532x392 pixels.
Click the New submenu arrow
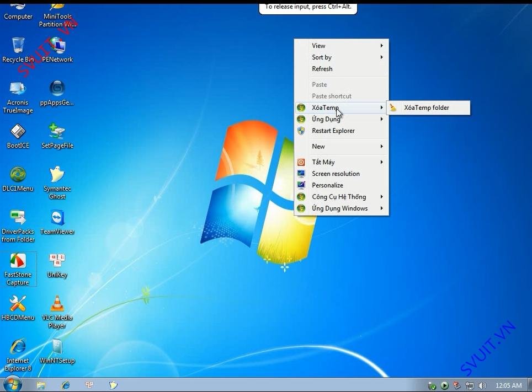[382, 147]
